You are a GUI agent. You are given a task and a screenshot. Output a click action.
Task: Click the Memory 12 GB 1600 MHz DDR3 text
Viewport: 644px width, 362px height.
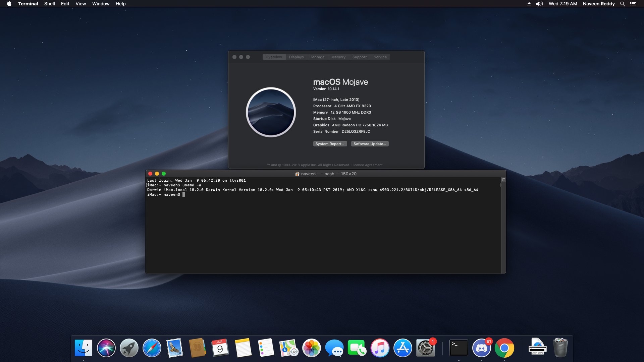click(x=342, y=112)
